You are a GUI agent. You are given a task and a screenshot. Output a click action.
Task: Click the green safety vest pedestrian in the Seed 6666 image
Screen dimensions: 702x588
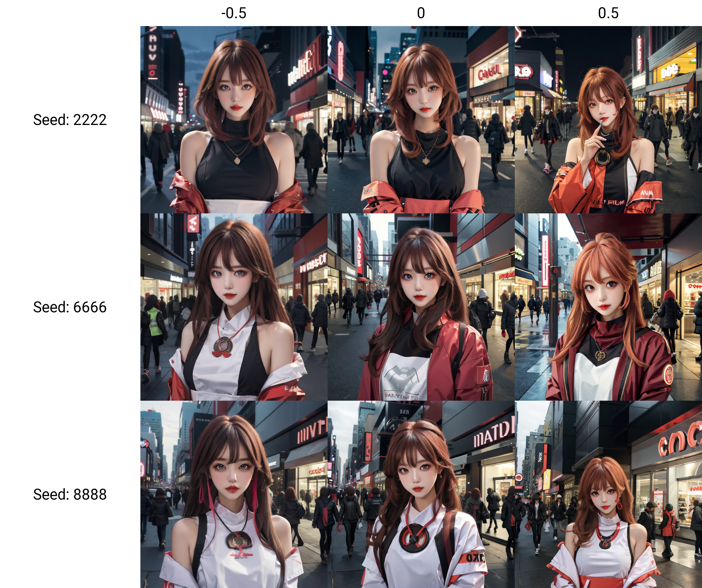coord(154,323)
